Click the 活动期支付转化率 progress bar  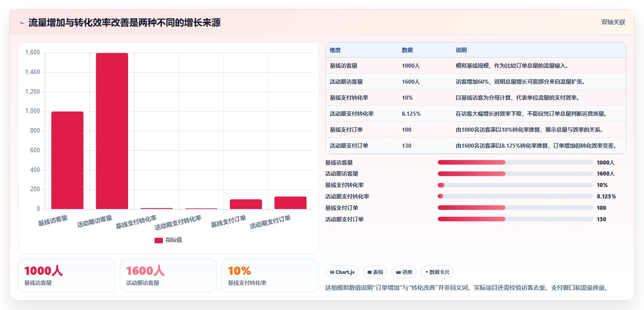pos(515,197)
